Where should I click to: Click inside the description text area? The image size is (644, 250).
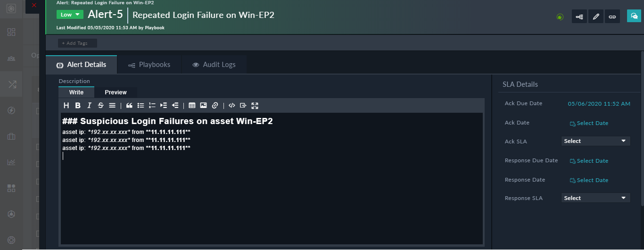(x=272, y=198)
